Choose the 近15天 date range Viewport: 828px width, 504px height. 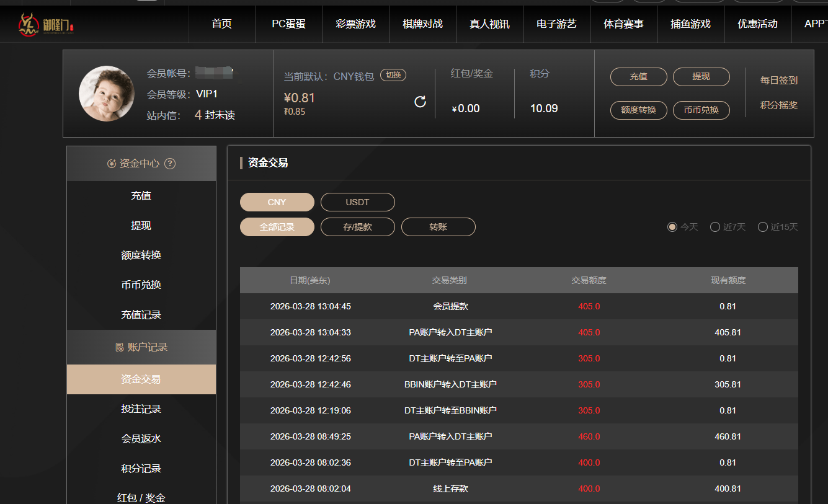pyautogui.click(x=762, y=227)
